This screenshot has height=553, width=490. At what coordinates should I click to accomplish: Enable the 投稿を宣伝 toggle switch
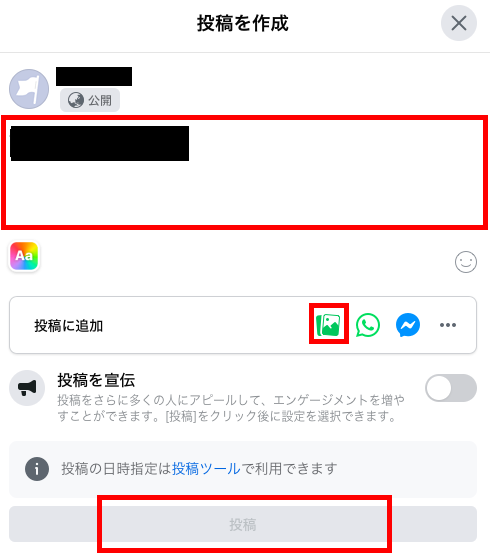[x=451, y=388]
